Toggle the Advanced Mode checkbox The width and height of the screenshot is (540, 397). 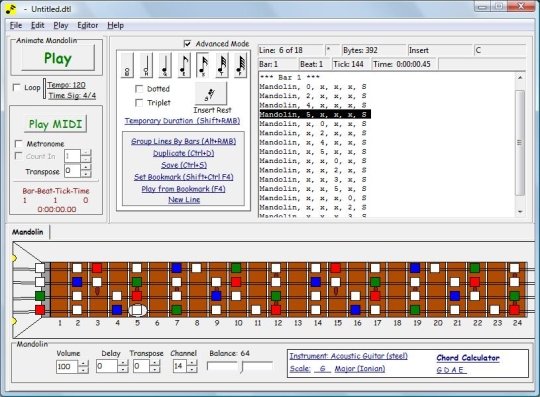(x=187, y=44)
